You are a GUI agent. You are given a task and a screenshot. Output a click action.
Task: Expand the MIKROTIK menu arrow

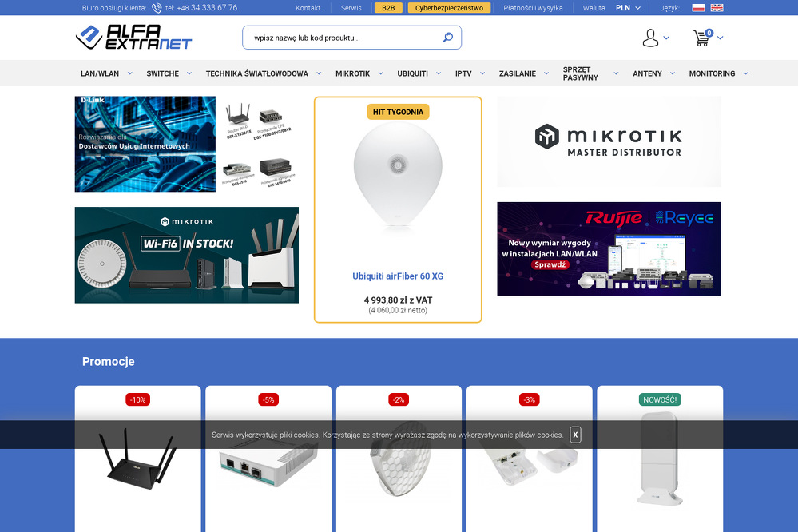(x=381, y=73)
